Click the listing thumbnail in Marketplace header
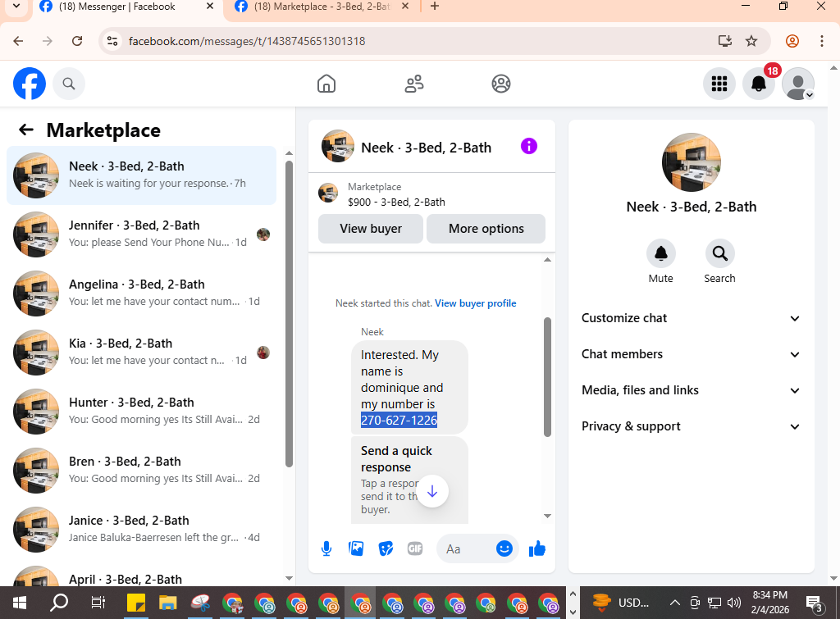The width and height of the screenshot is (840, 619). 328,193
